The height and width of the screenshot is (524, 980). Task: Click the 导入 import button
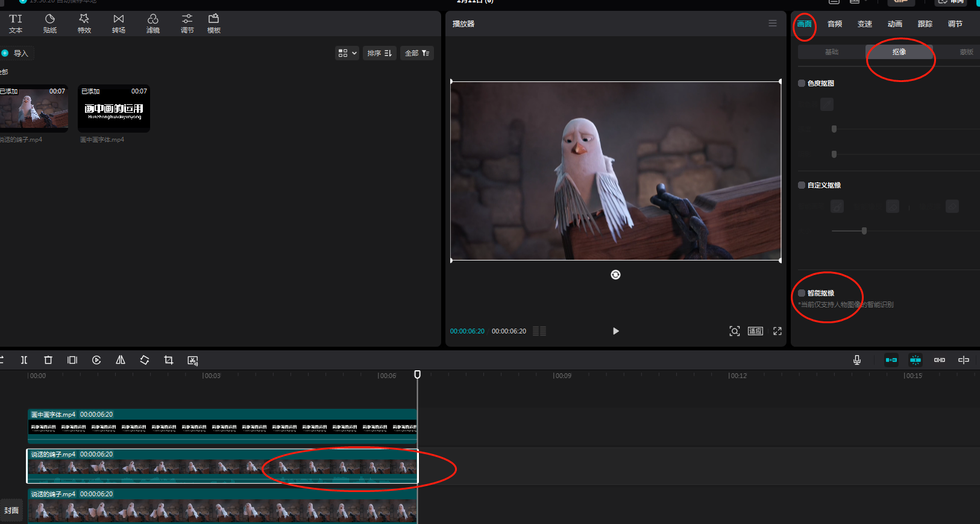(x=16, y=53)
